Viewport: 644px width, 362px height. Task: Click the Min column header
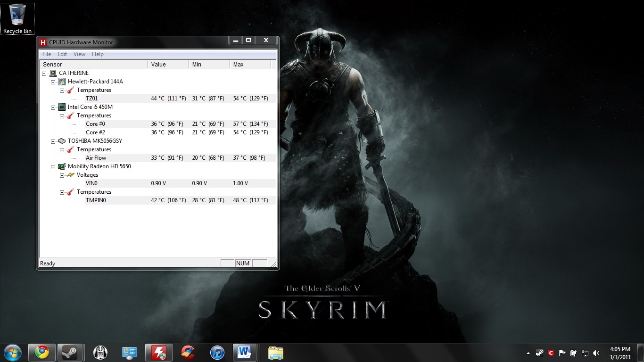point(209,64)
